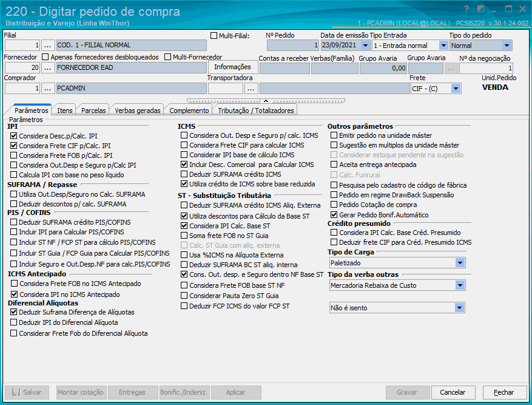Image resolution: width=532 pixels, height=405 pixels.
Task: Collapse header panel with up arrow
Action: 266,101
